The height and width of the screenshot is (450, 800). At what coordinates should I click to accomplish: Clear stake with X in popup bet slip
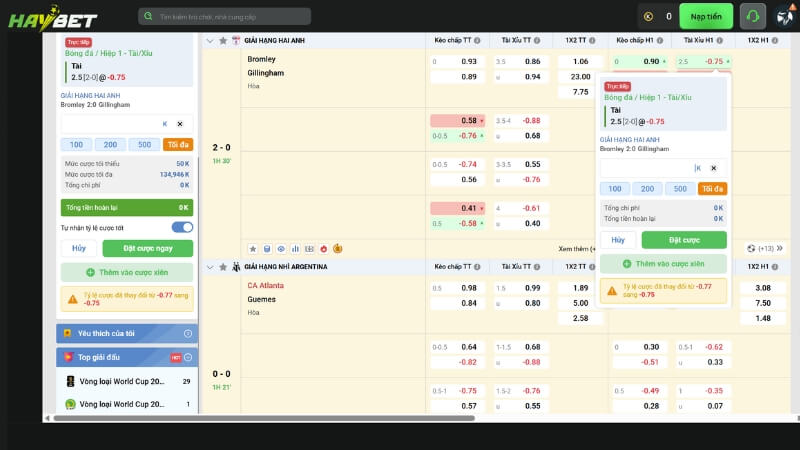(x=713, y=168)
